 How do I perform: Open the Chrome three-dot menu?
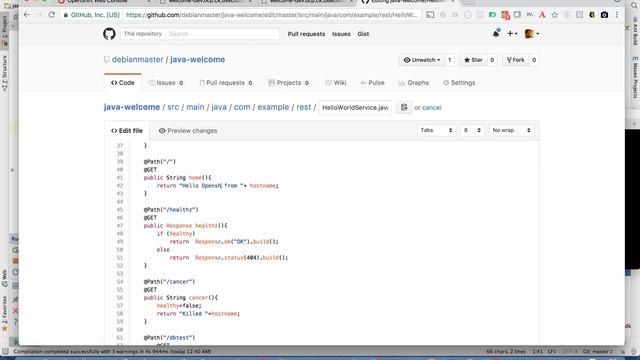pos(617,15)
